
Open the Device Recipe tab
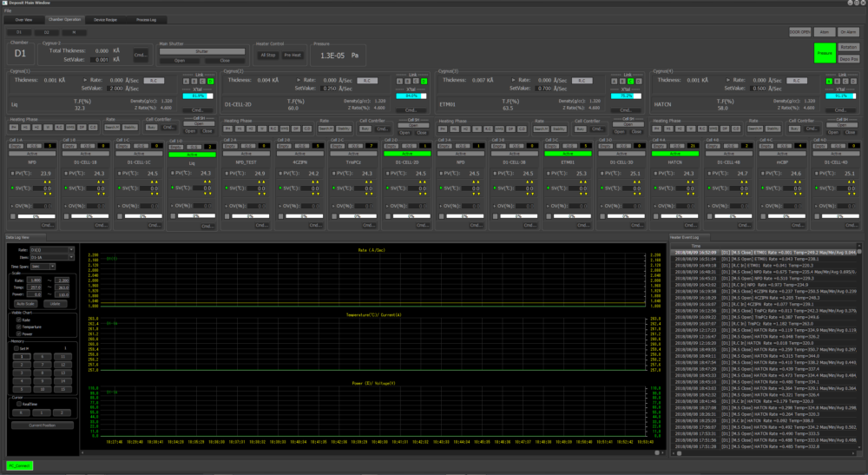point(105,20)
